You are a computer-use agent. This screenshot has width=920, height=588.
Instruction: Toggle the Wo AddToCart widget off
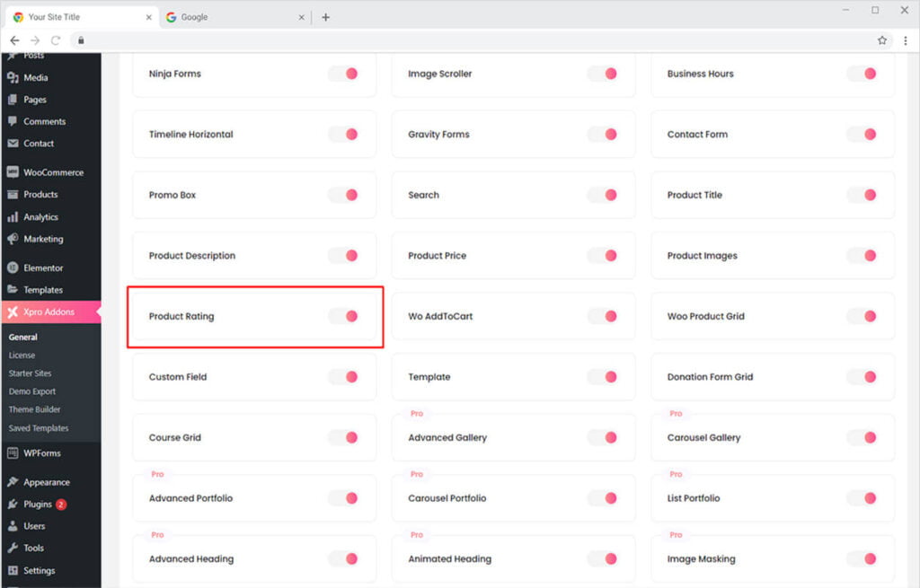click(603, 316)
